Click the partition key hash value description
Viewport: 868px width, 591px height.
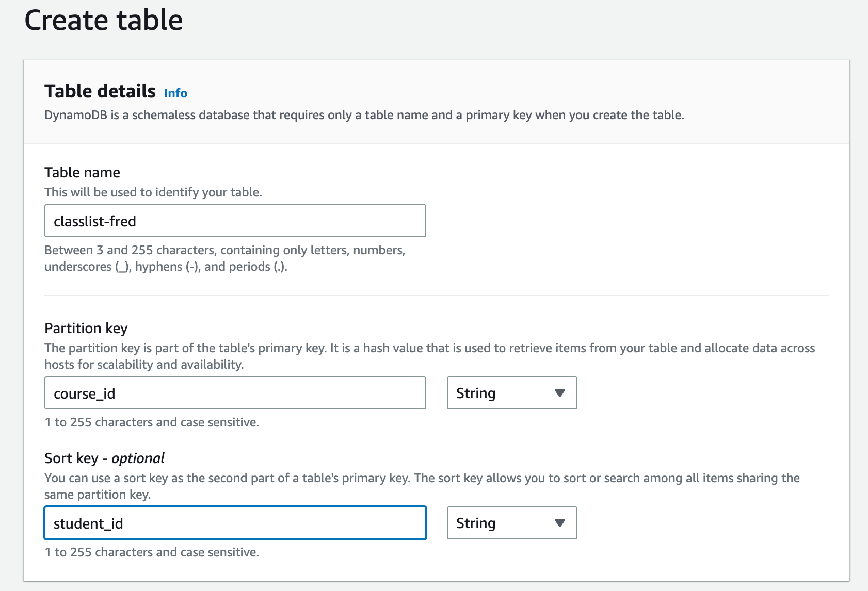[429, 356]
